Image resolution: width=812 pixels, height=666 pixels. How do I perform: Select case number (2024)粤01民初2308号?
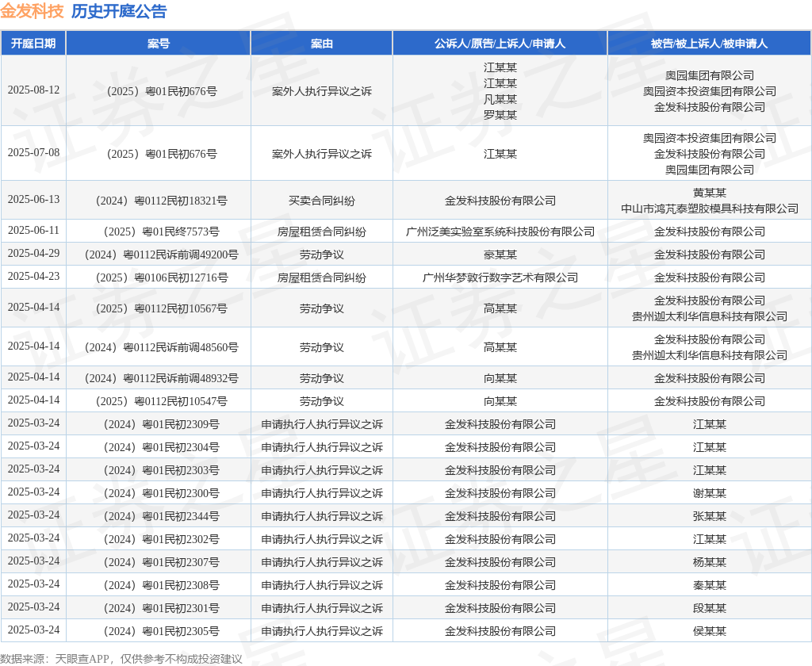[162, 585]
